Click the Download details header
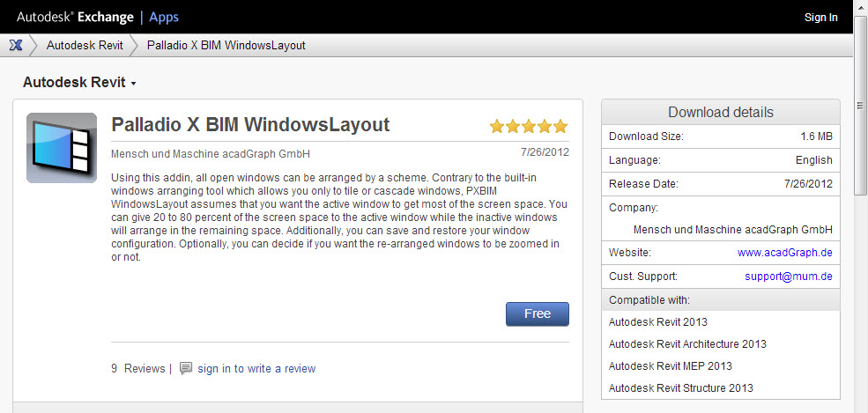The height and width of the screenshot is (413, 868). (721, 112)
